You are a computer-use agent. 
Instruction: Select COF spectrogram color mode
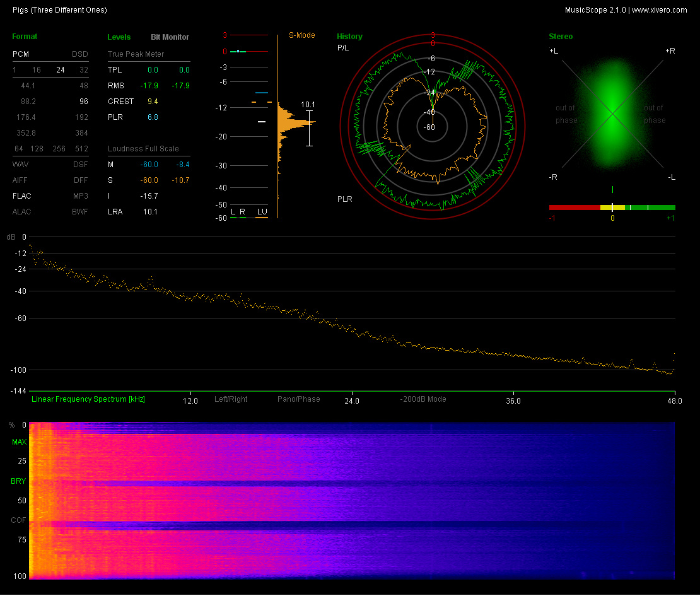[18, 520]
